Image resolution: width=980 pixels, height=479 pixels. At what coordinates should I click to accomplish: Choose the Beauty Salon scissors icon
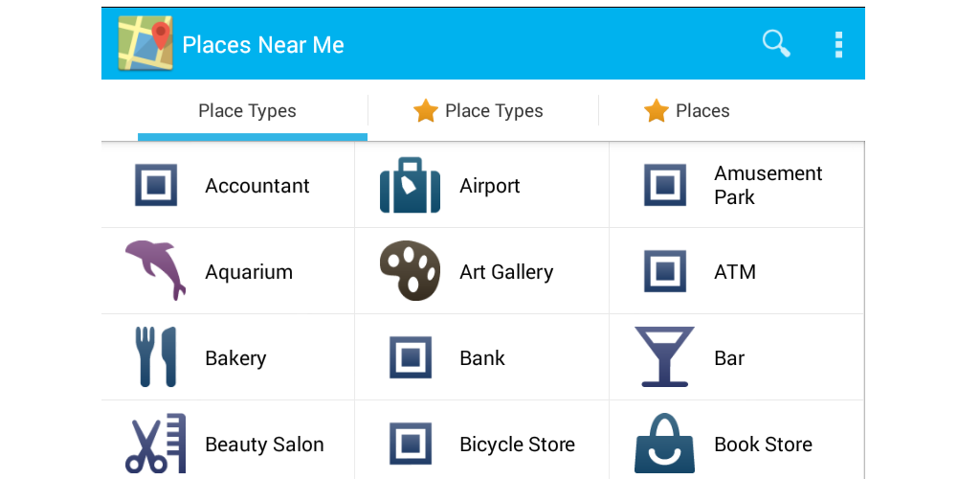[x=155, y=444]
